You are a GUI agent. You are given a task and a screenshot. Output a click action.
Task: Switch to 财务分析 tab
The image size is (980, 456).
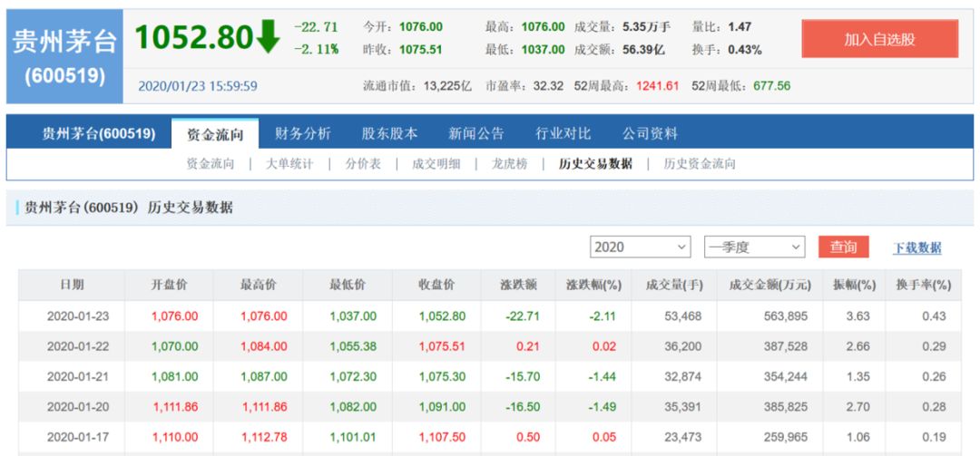303,133
